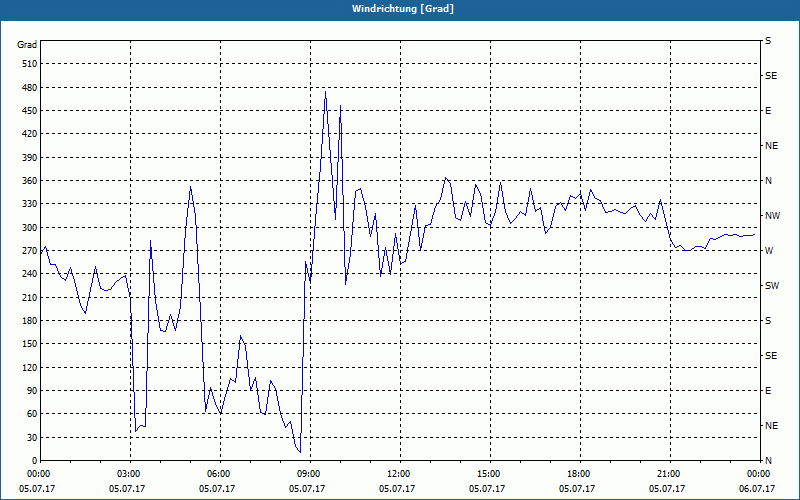Image resolution: width=800 pixels, height=500 pixels.
Task: Click the W compass label on right axis
Action: [769, 251]
